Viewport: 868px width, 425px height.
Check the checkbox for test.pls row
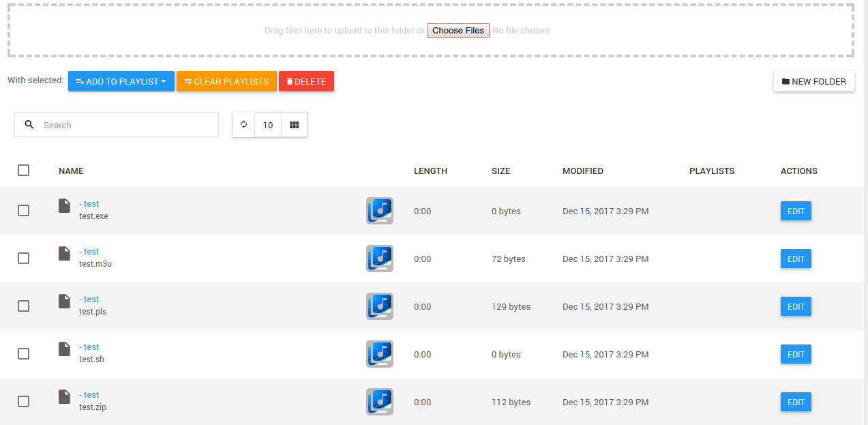(x=23, y=306)
